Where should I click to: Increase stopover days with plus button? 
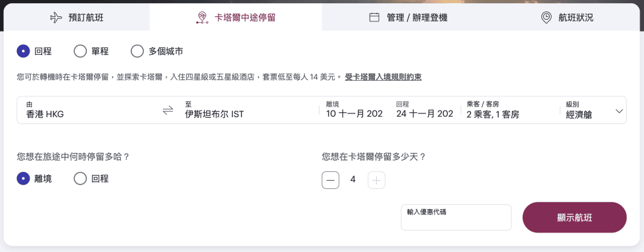(x=376, y=180)
